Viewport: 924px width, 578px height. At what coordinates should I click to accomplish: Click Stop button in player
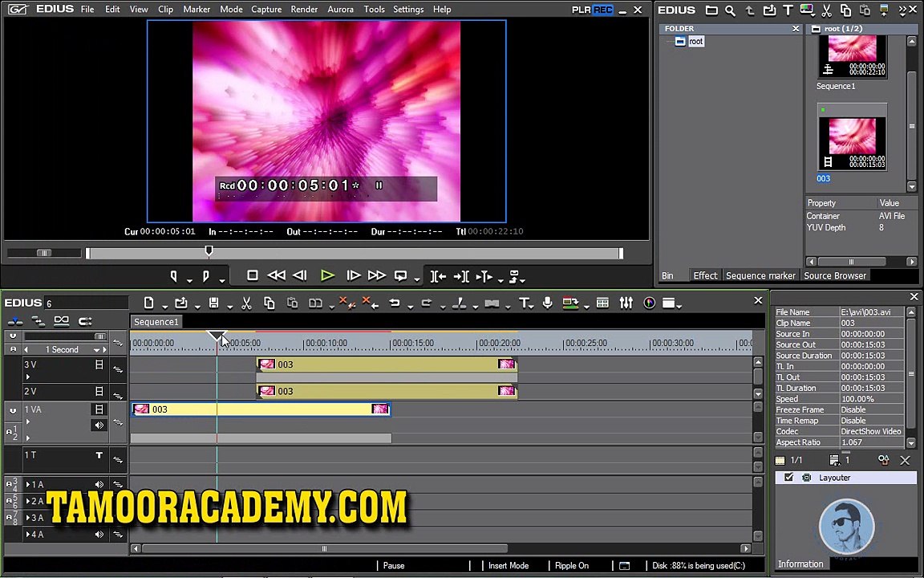(252, 275)
